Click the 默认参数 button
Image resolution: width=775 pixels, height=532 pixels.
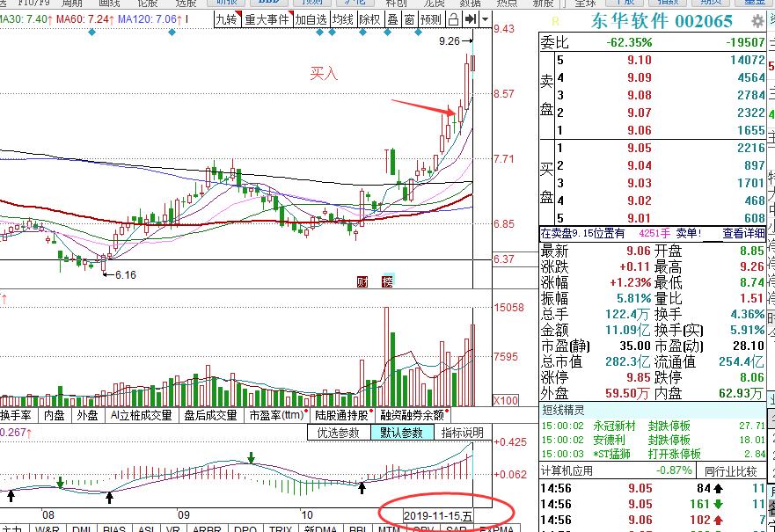tap(401, 433)
